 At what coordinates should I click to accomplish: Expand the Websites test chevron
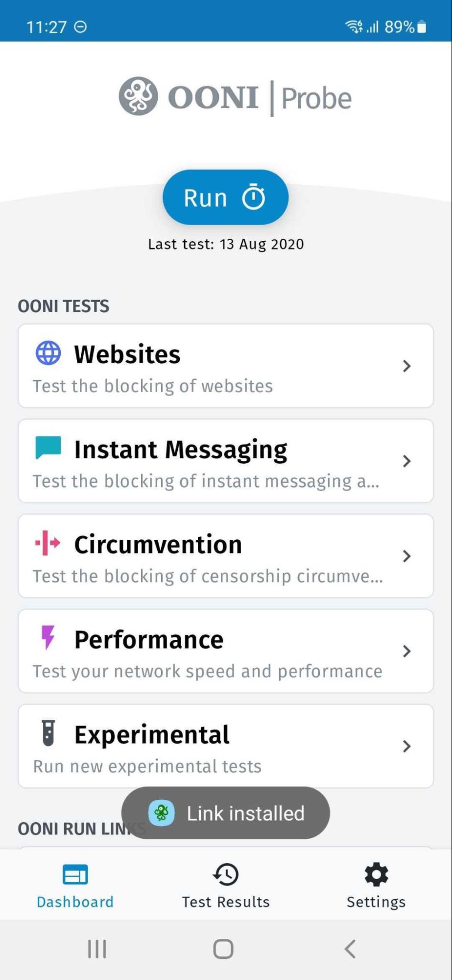406,366
